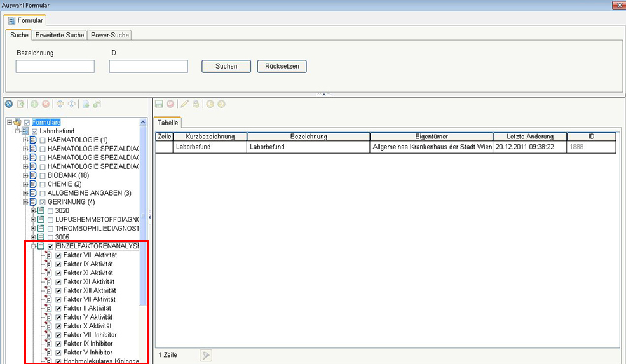Expand the CHEMIE (2) tree node
Image resolution: width=626 pixels, height=364 pixels.
click(x=25, y=184)
